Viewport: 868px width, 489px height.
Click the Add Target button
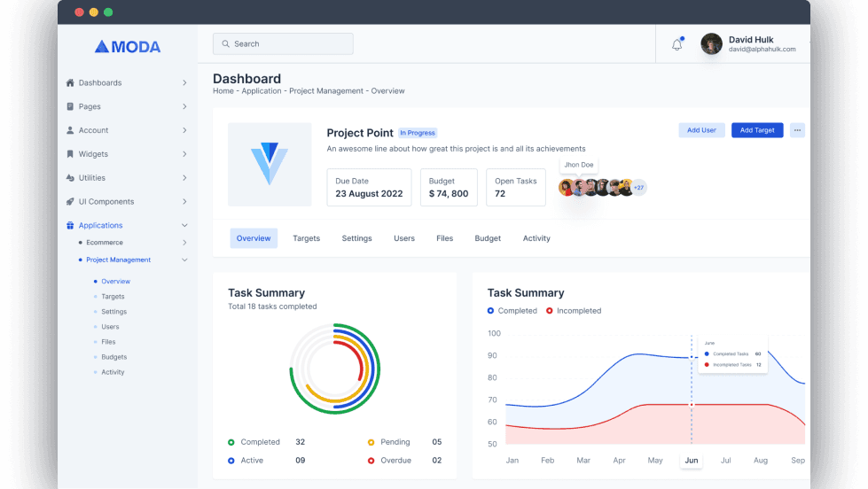(757, 130)
